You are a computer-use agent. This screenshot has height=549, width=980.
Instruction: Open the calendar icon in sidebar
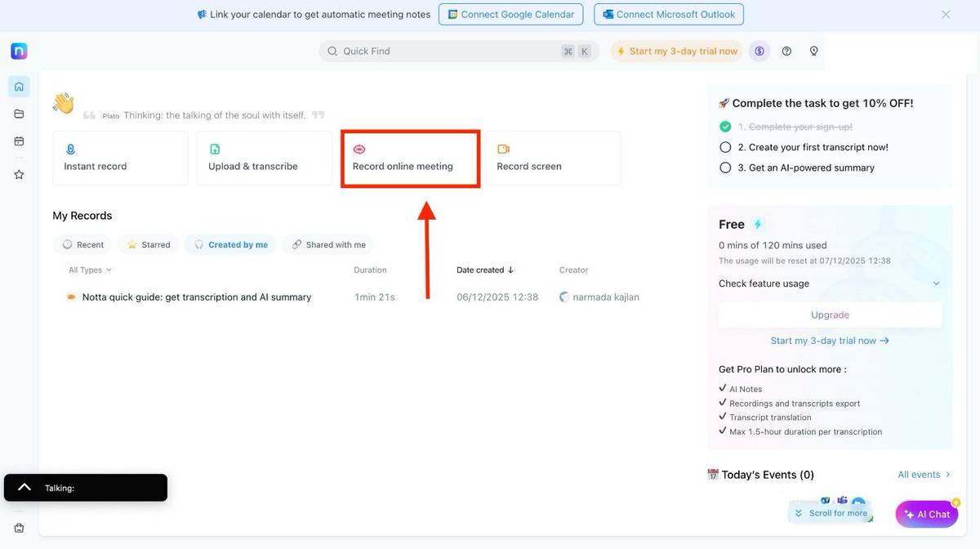[x=19, y=141]
